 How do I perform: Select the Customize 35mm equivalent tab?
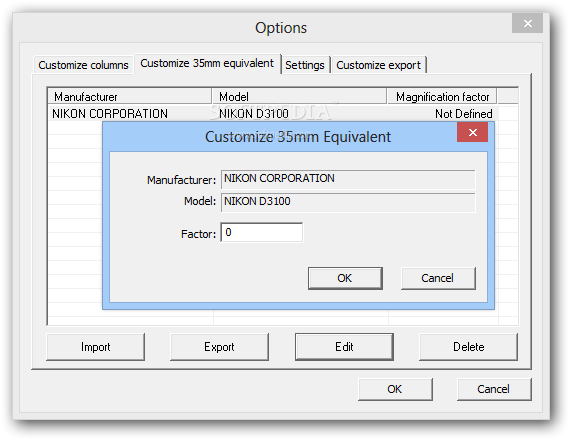pyautogui.click(x=207, y=64)
